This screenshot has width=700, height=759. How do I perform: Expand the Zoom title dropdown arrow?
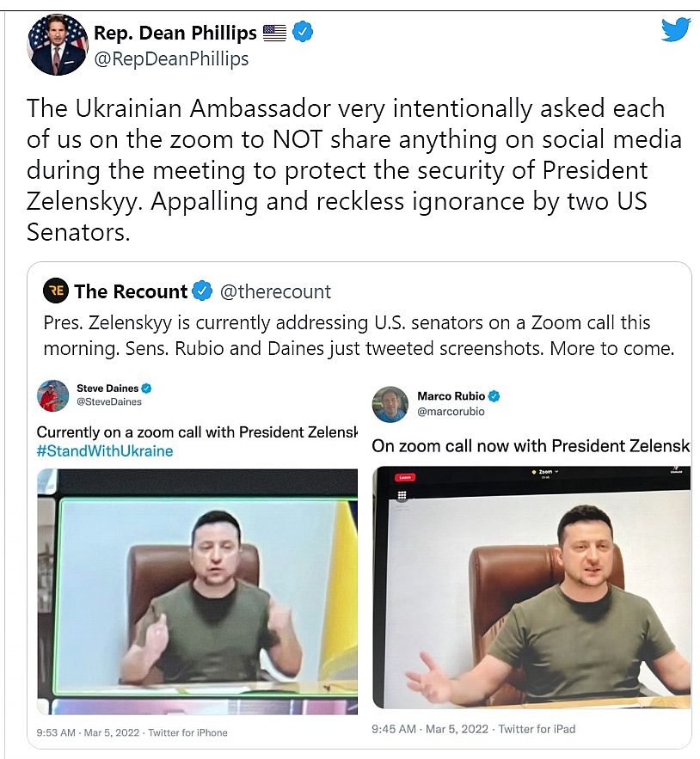point(557,472)
